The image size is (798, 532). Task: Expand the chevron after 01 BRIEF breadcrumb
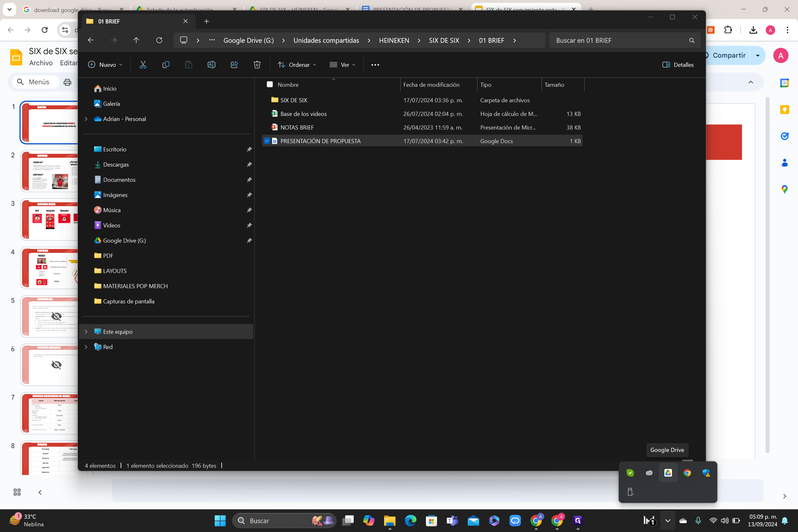[514, 41]
